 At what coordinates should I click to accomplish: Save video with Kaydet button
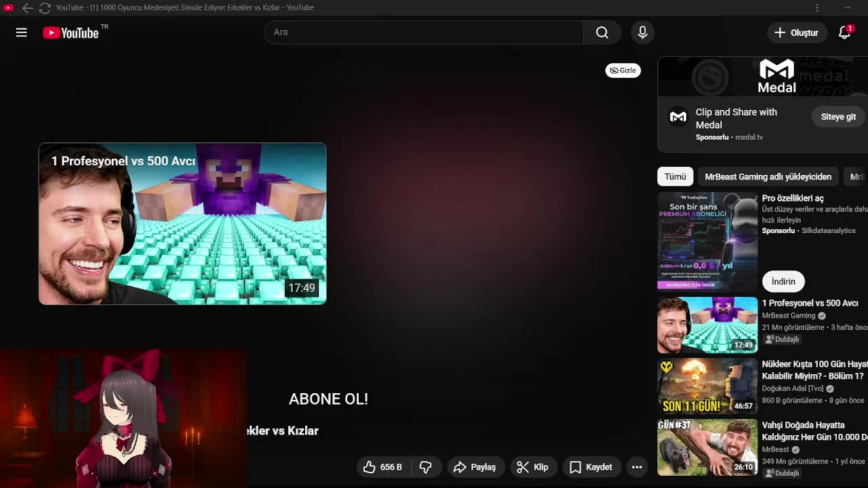[x=591, y=467]
